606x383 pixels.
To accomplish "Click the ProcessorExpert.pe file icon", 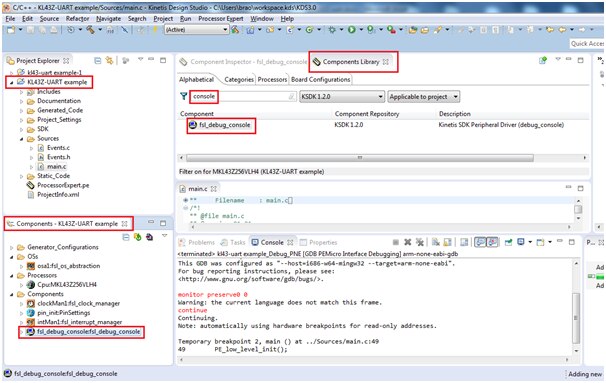I will point(31,185).
